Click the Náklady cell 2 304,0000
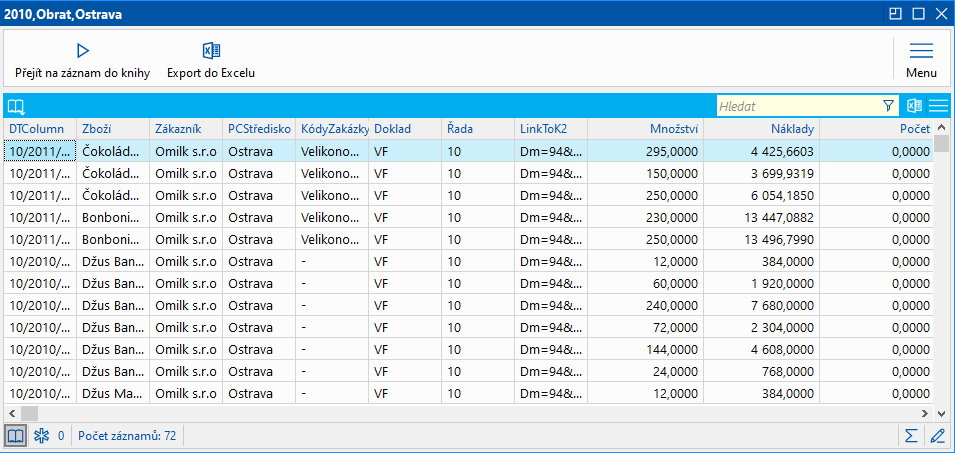 [761, 327]
